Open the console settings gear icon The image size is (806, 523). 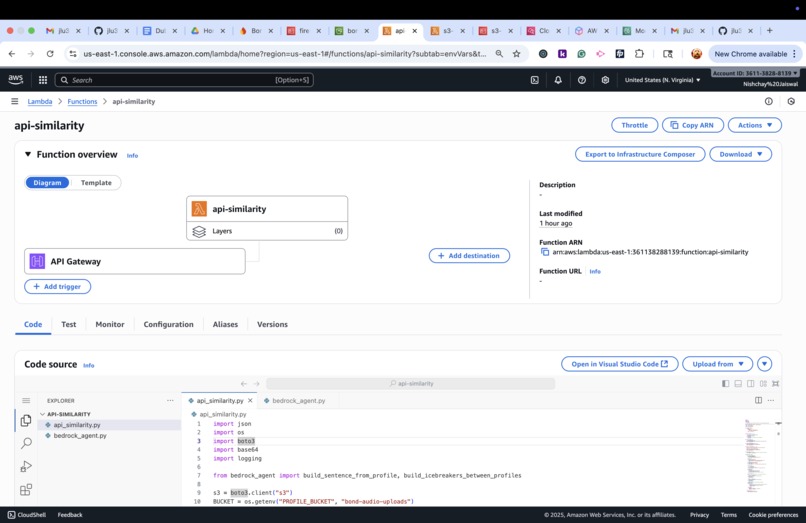605,80
